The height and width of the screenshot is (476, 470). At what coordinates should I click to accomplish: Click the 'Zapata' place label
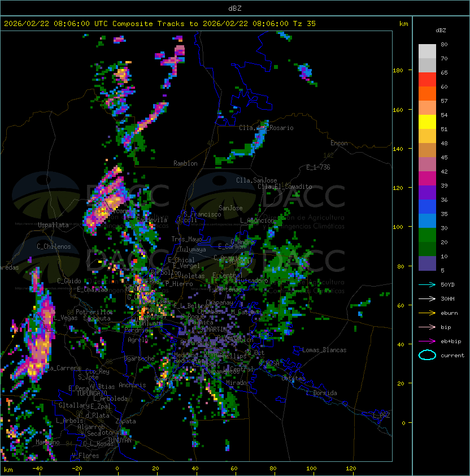pos(125,421)
